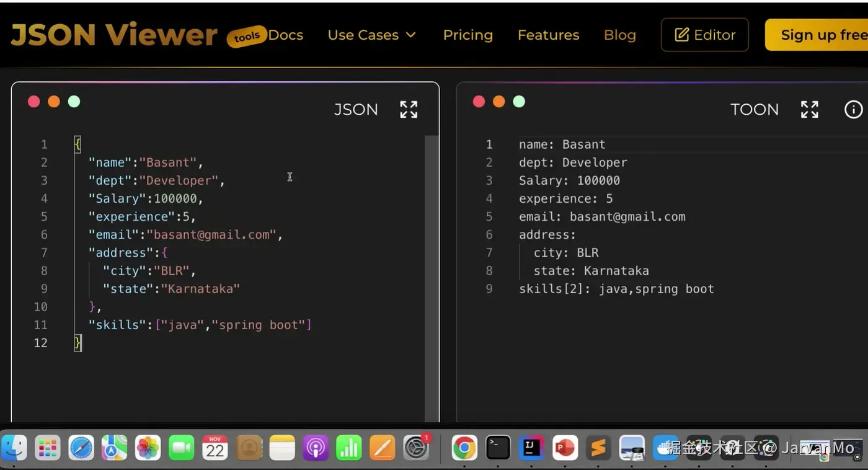Open the Features page

tap(548, 35)
